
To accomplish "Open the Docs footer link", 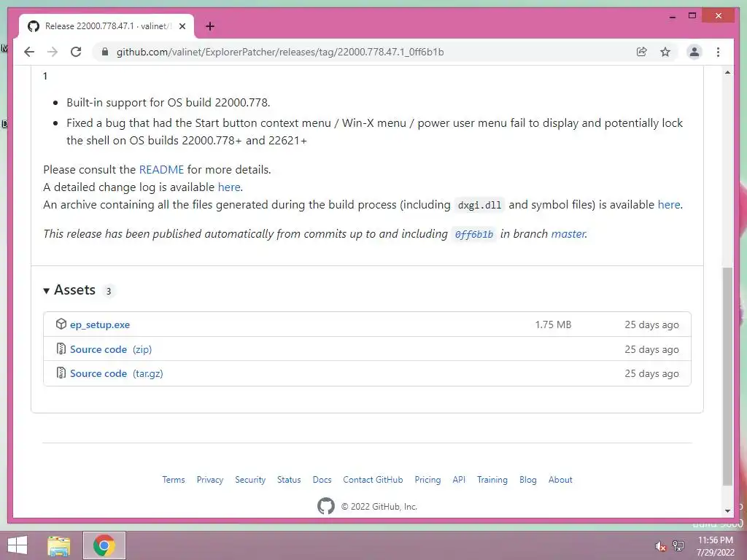I will click(322, 480).
